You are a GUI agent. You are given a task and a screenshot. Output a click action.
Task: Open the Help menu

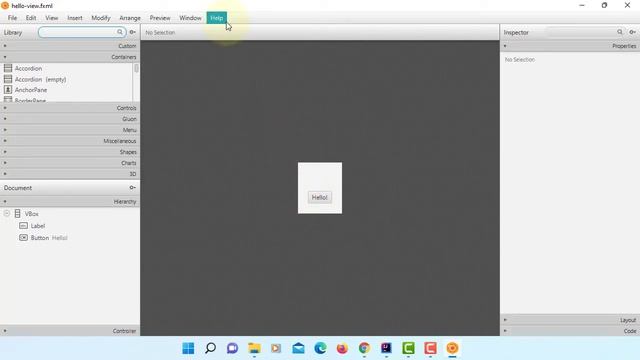(217, 18)
